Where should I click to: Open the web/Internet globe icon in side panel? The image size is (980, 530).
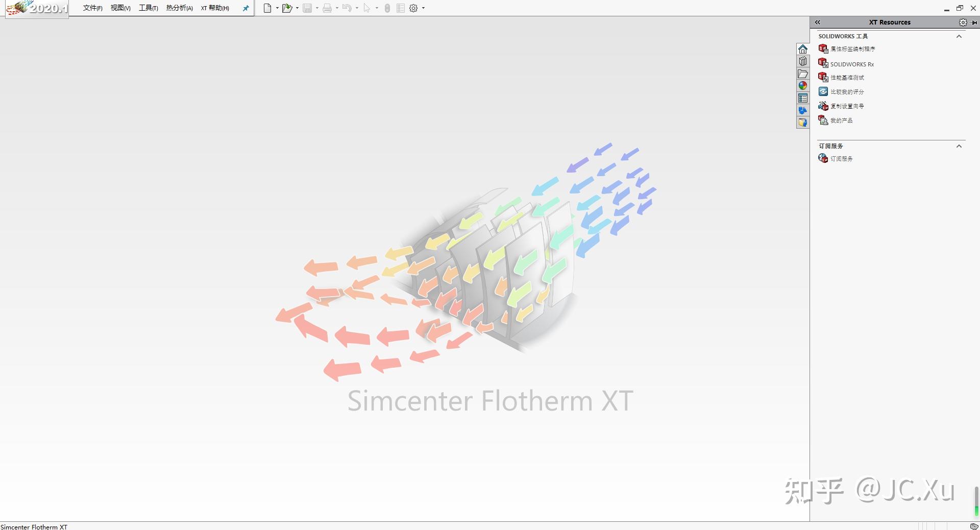pyautogui.click(x=803, y=86)
